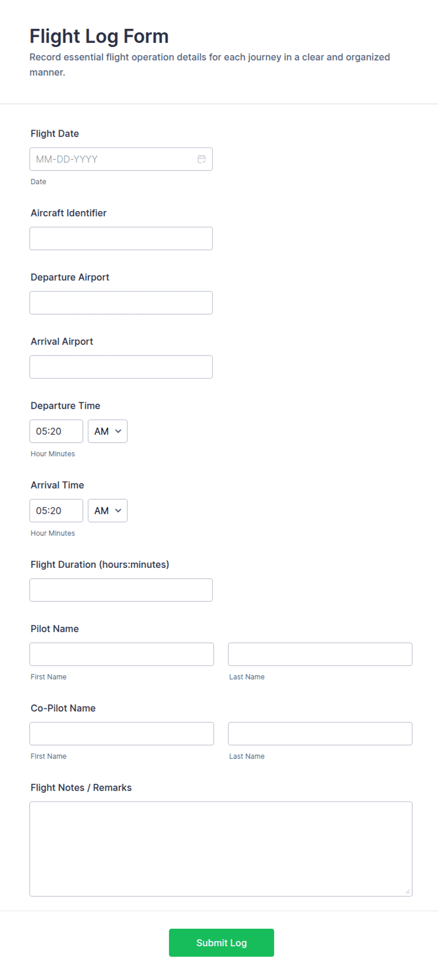The width and height of the screenshot is (438, 980).
Task: Click the Flight Date input field
Action: tap(121, 159)
